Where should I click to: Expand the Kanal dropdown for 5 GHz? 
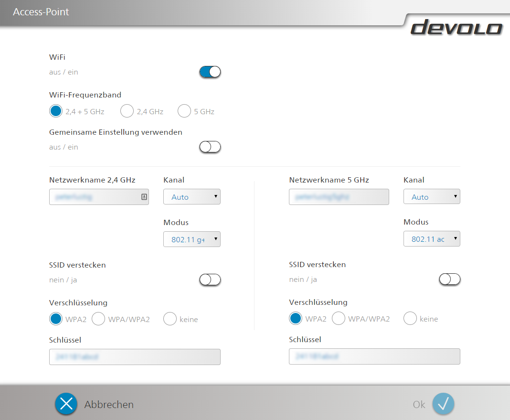coord(432,197)
